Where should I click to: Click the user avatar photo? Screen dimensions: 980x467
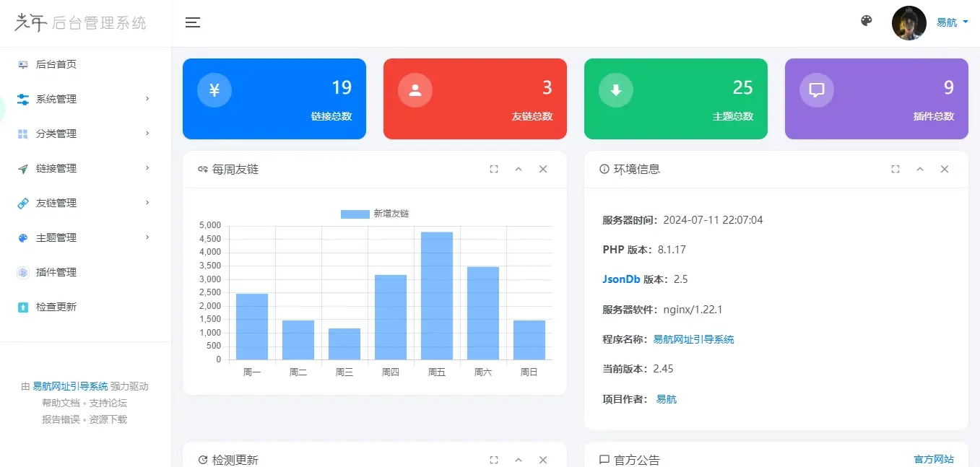pyautogui.click(x=909, y=22)
